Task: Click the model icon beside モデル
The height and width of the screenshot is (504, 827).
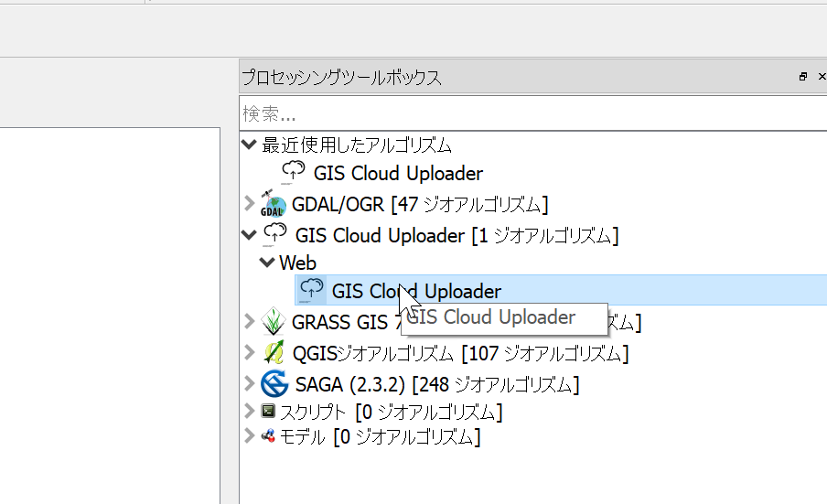Action: [268, 436]
